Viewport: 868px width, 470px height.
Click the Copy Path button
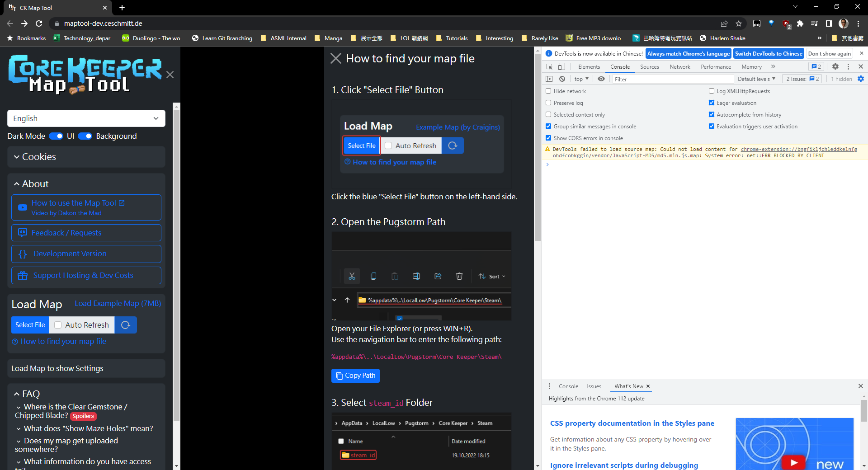355,376
